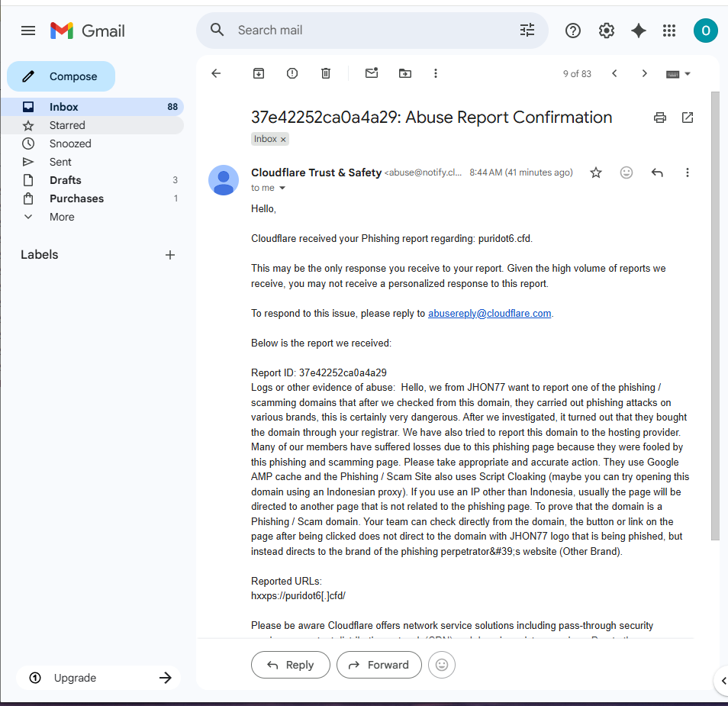Create new label plus icon
This screenshot has height=706, width=728.
[170, 255]
